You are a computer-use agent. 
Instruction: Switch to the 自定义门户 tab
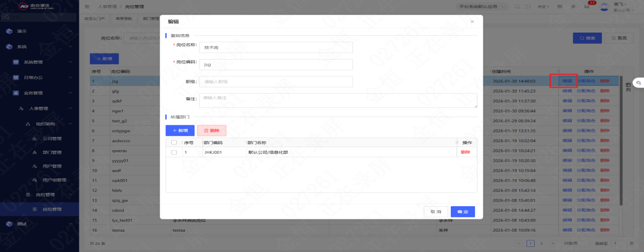[x=95, y=18]
